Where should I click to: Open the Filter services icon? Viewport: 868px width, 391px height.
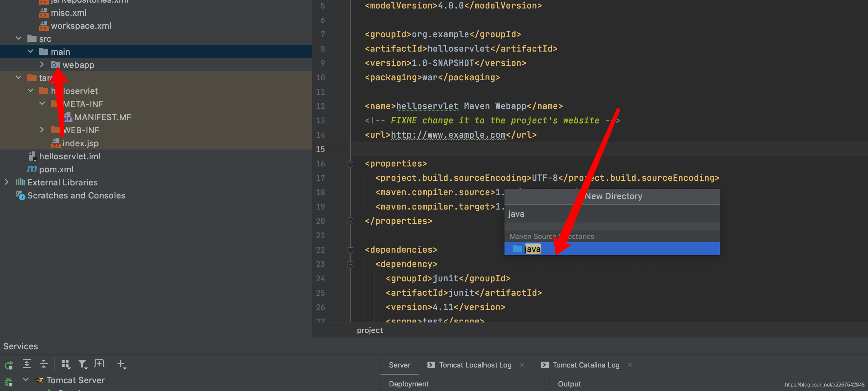tap(83, 364)
